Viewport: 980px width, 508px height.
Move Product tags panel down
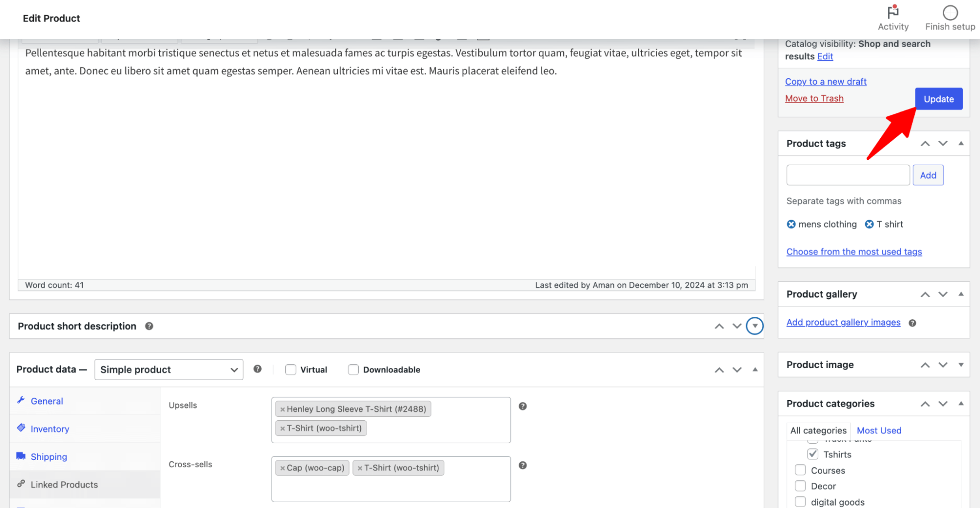point(943,144)
